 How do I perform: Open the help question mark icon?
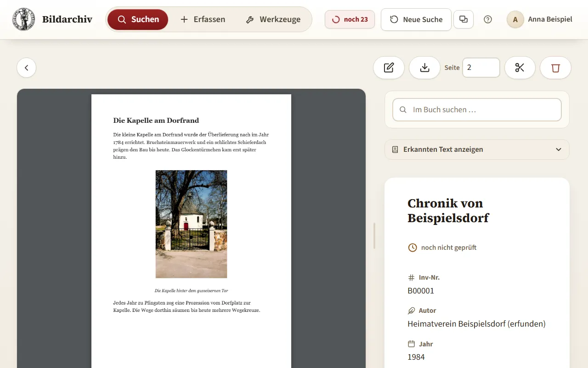pos(488,19)
